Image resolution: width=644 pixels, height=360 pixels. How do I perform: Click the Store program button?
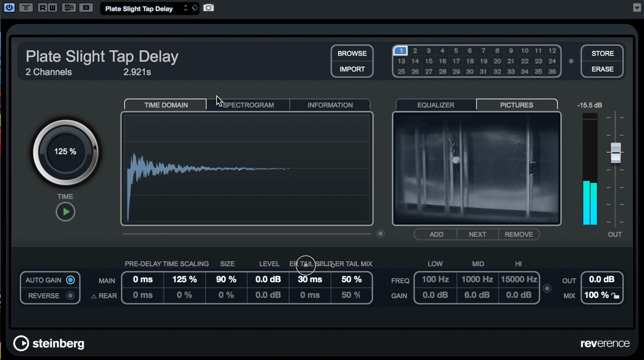[x=603, y=54]
